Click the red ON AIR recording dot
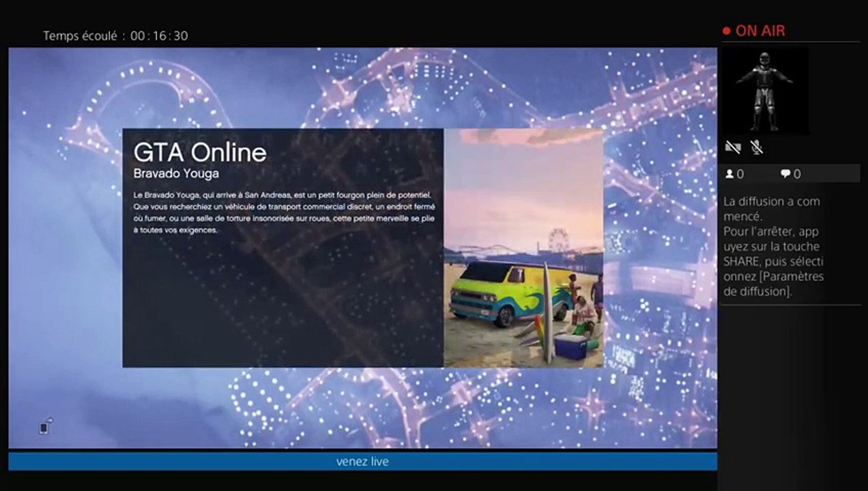Screen dimensions: 868x491 (727, 31)
